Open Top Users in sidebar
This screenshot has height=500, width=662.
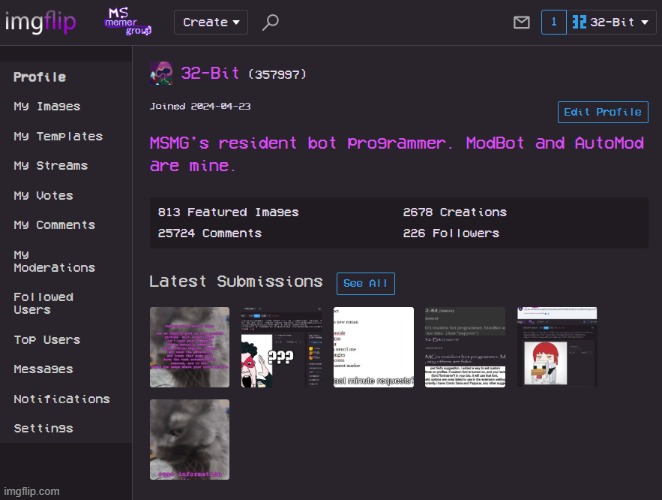[47, 340]
